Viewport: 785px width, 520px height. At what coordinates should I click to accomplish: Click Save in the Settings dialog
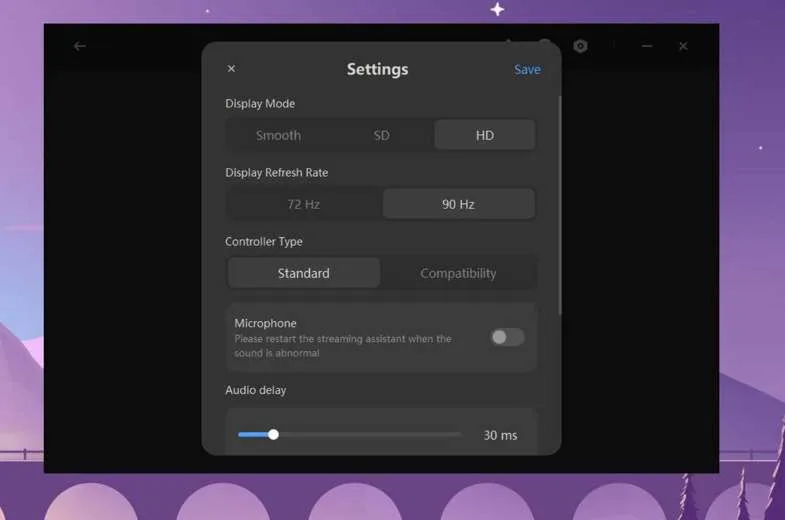click(527, 70)
